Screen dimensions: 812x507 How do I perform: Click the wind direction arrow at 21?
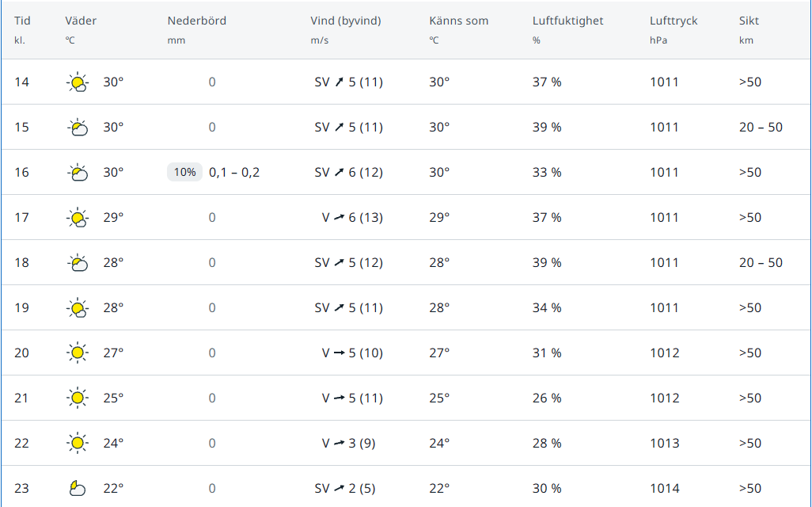point(340,398)
